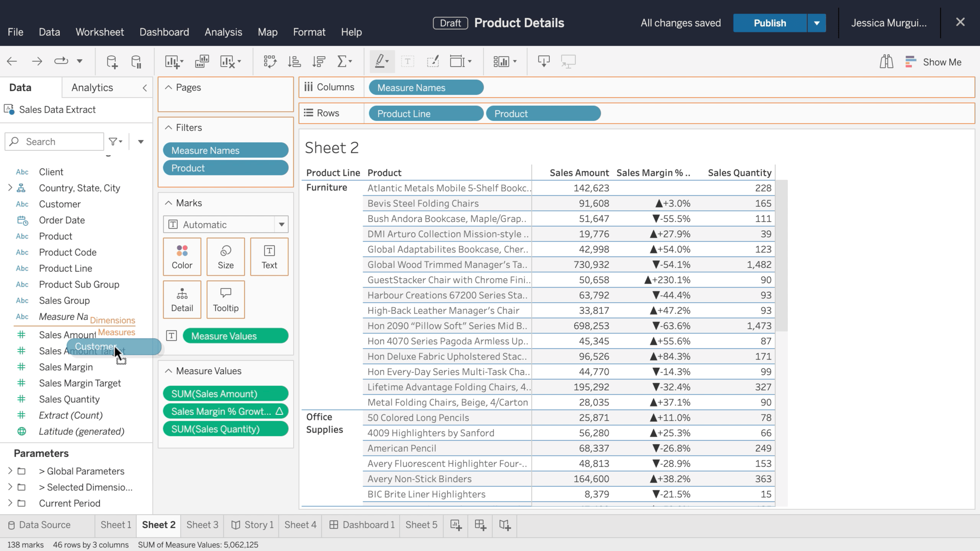Open the Analysis menu
The image size is (980, 551).
tap(223, 32)
